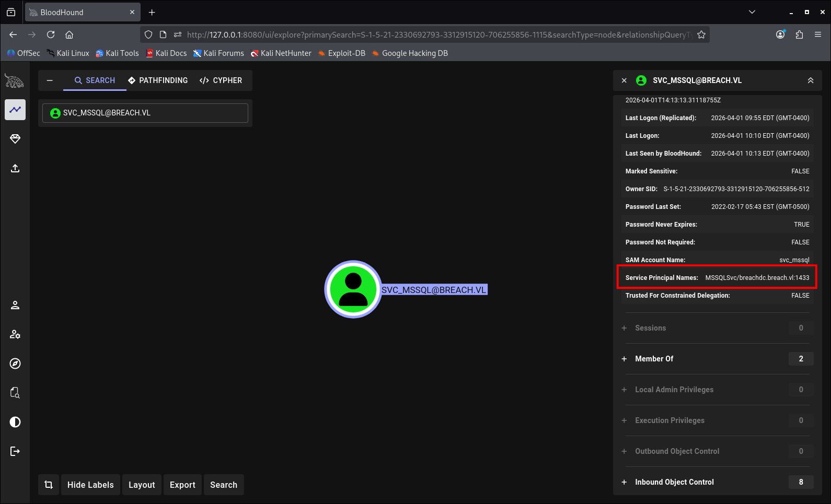Close the SVC_MSSQL entity info panel
Viewport: 831px width, 504px height.
(624, 80)
